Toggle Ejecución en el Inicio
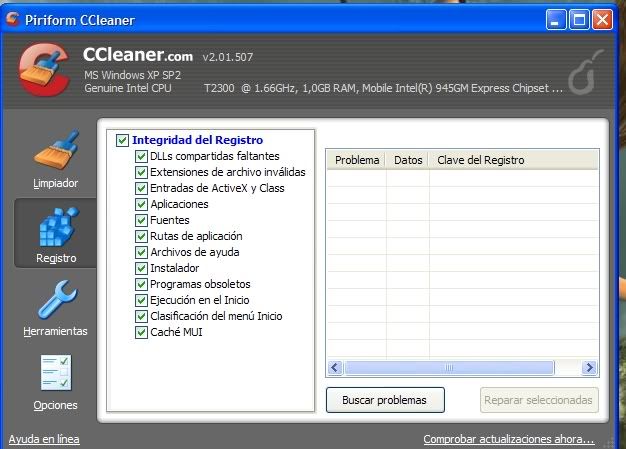 [141, 300]
